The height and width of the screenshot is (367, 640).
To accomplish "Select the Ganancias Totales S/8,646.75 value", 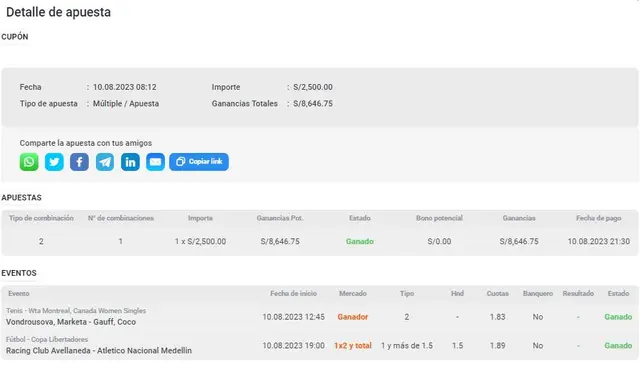I will (313, 104).
